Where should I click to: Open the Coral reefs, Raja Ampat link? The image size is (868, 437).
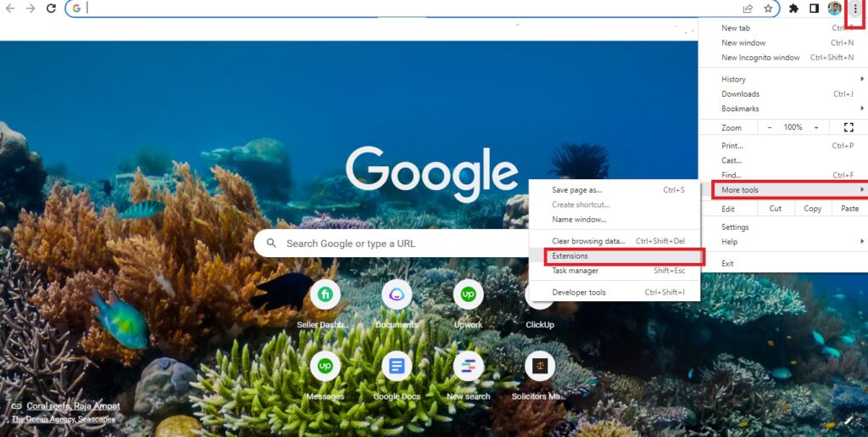[x=73, y=406]
